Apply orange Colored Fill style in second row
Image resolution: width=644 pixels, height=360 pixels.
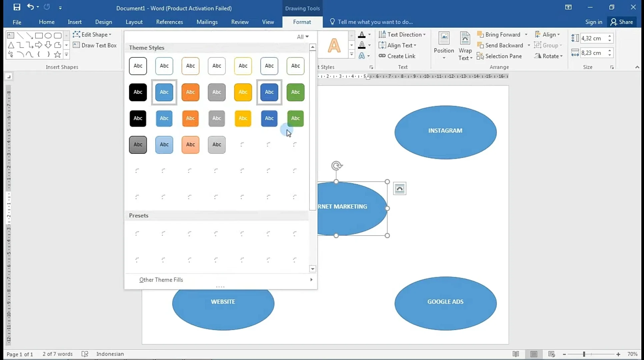click(190, 92)
